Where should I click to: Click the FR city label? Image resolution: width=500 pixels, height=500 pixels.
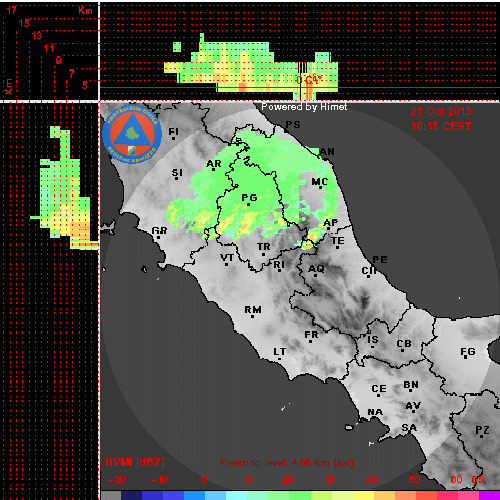tap(311, 334)
